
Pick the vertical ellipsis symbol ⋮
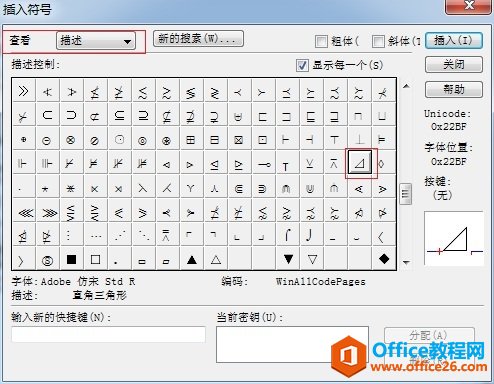[69, 236]
